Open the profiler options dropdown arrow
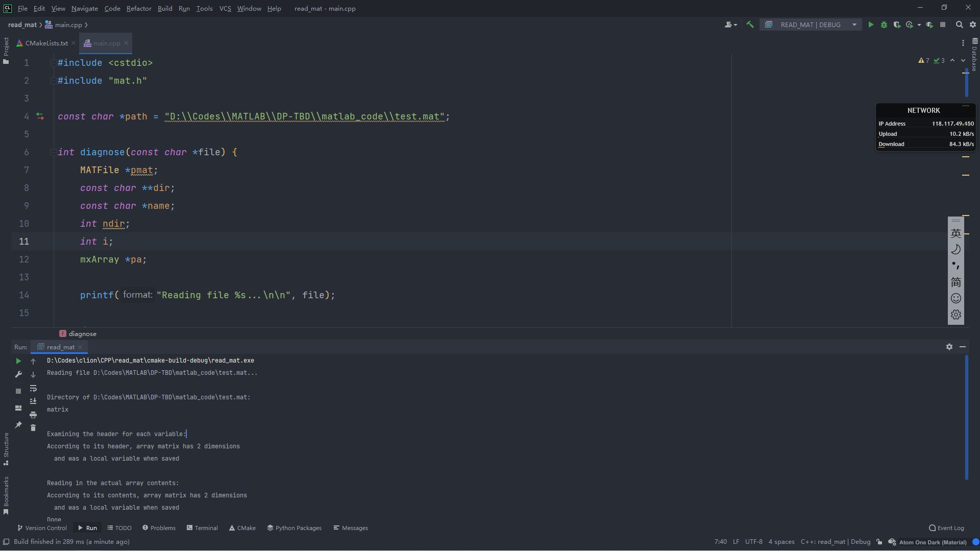Image resolution: width=980 pixels, height=551 pixels. pyautogui.click(x=919, y=25)
